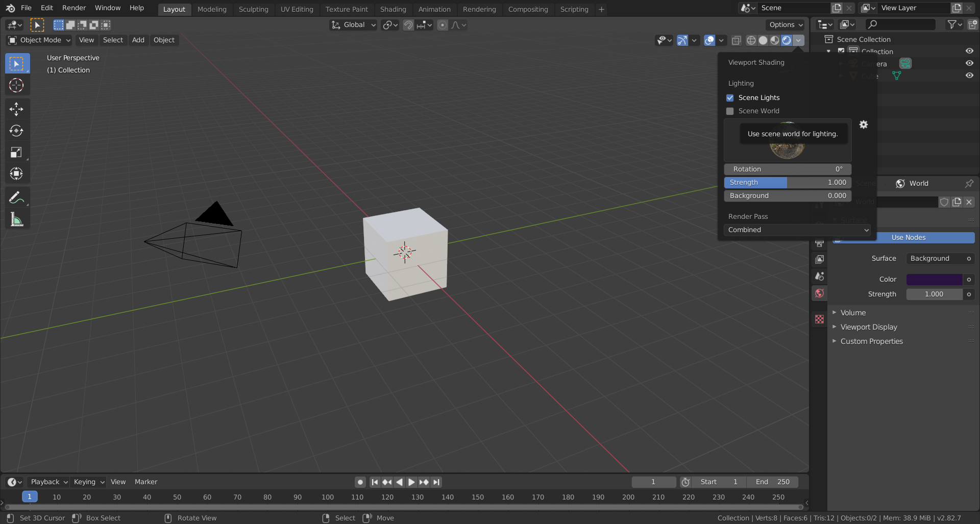Select the Cursor tool in the left toolbar

coord(16,85)
